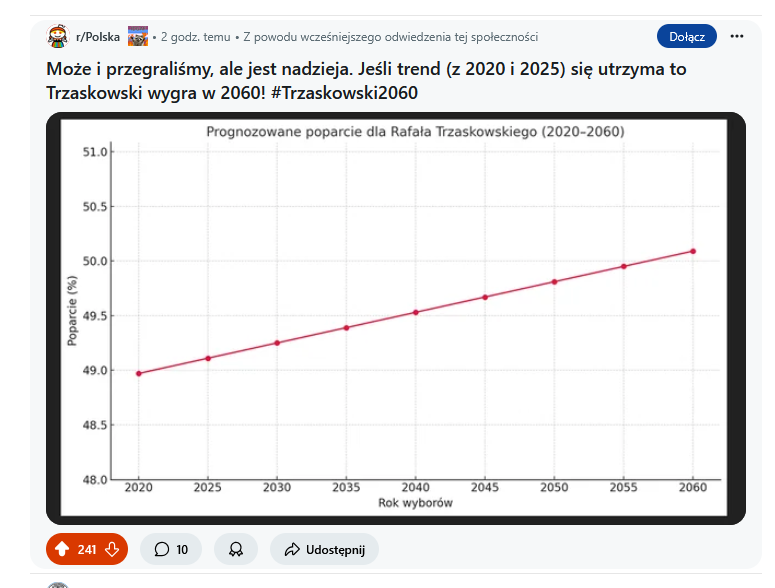Screen dimensions: 775x588
Task: Click the 241 vote score
Action: coord(87,549)
